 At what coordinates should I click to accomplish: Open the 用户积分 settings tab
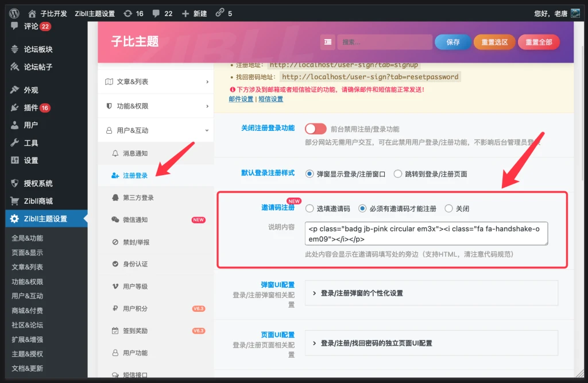[x=135, y=308]
